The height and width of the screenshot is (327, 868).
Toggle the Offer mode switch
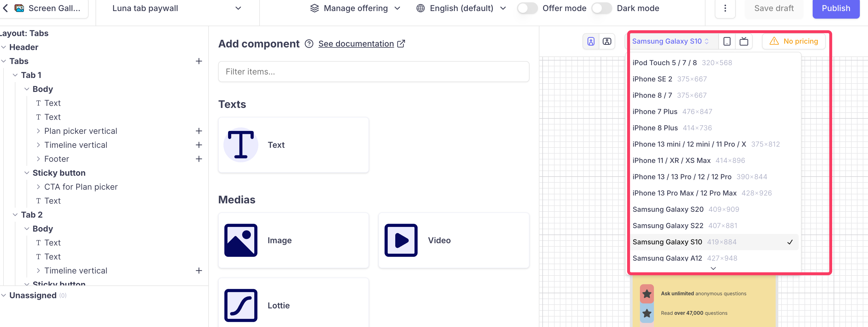click(x=527, y=8)
